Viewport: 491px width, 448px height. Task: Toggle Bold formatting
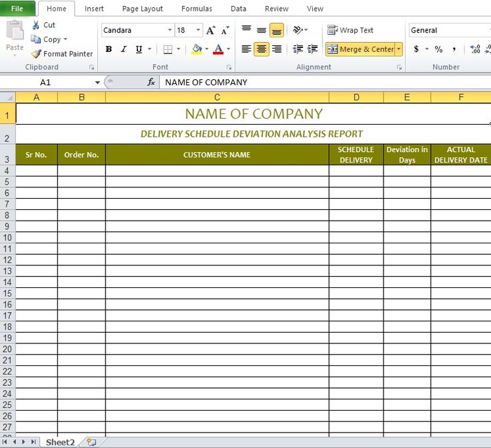pyautogui.click(x=109, y=49)
